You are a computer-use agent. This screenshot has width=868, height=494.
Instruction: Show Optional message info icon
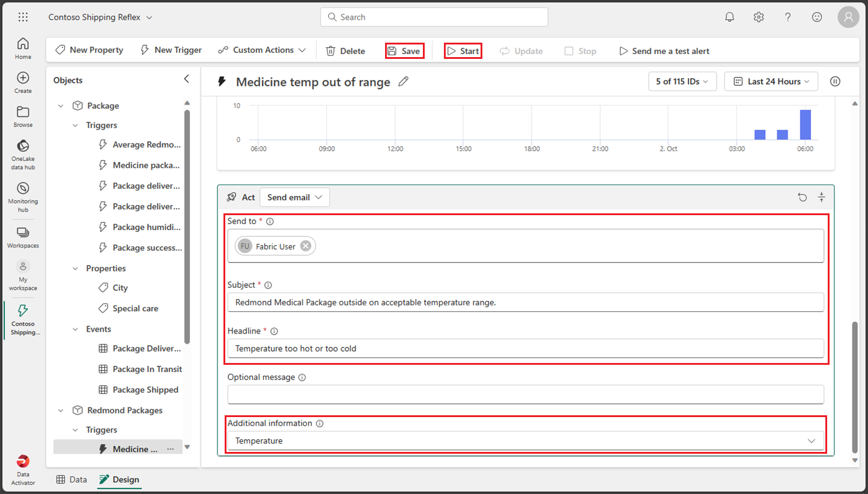(x=302, y=377)
